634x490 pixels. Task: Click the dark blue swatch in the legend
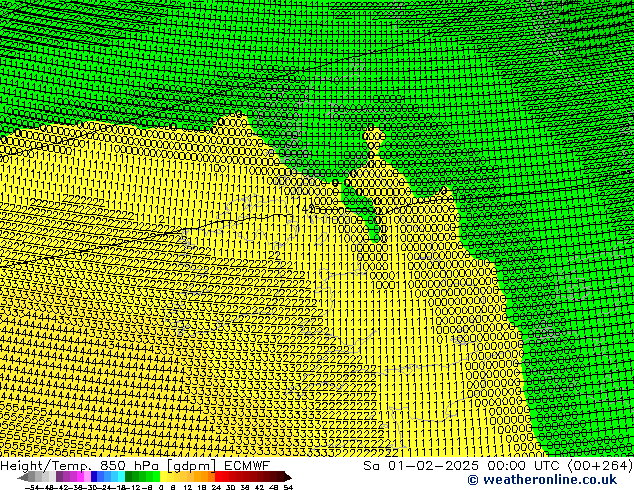(x=94, y=476)
